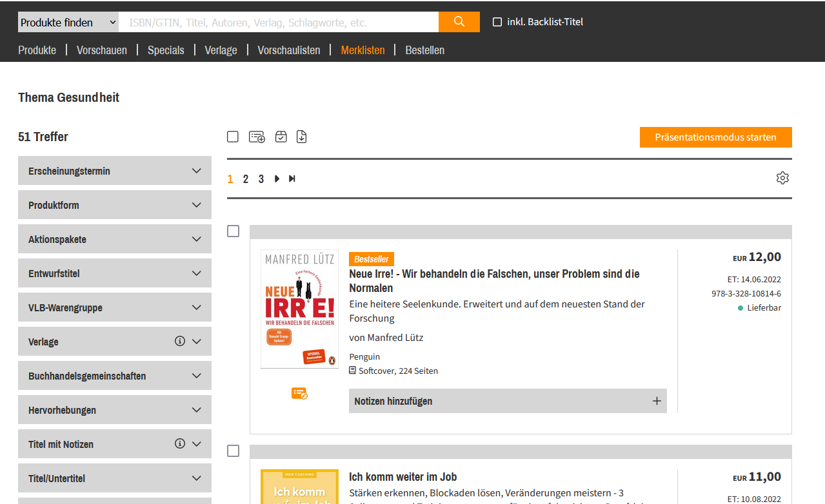Click the Ich komm weiter im Job cover

299,487
